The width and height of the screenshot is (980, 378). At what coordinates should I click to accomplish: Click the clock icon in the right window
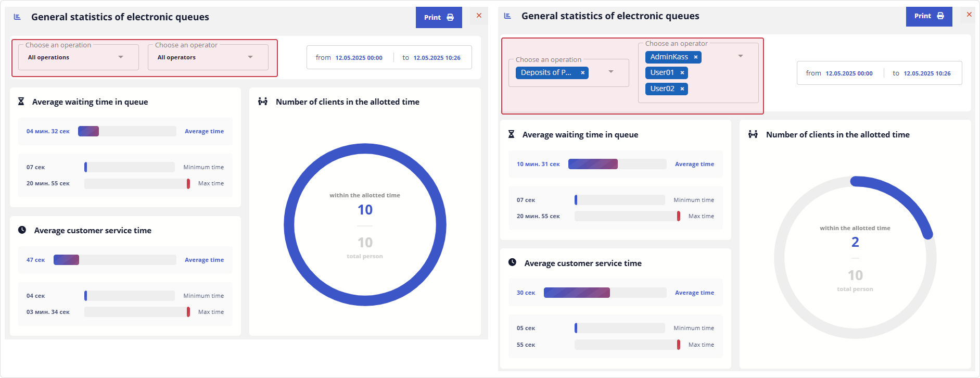tap(512, 262)
